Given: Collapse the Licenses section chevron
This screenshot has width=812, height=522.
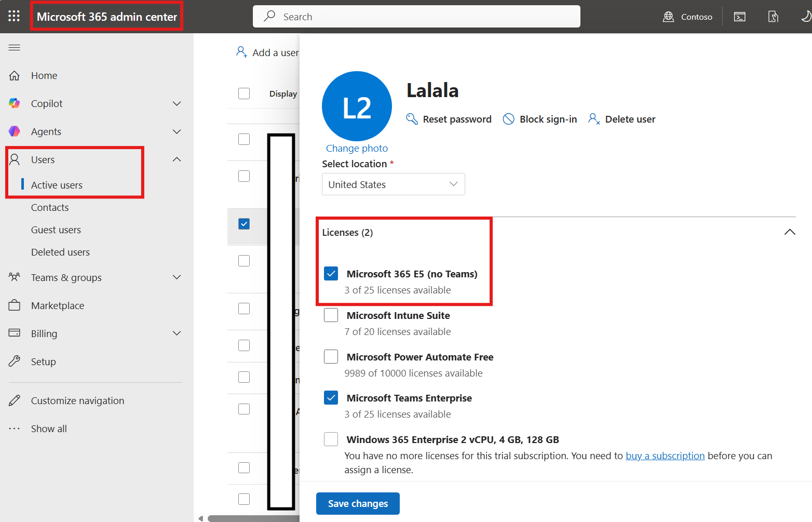Looking at the screenshot, I should point(790,232).
